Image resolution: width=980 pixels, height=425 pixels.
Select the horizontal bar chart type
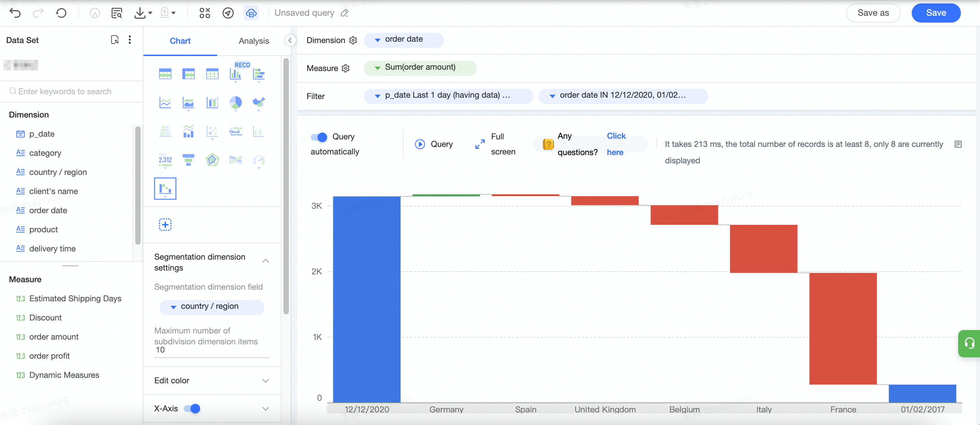(259, 74)
